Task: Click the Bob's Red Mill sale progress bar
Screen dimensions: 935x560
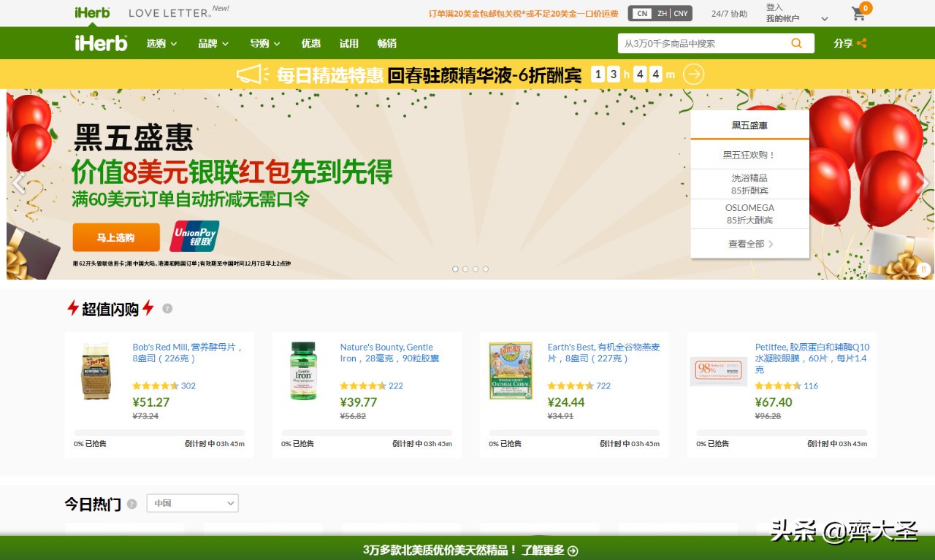Action: [159, 432]
